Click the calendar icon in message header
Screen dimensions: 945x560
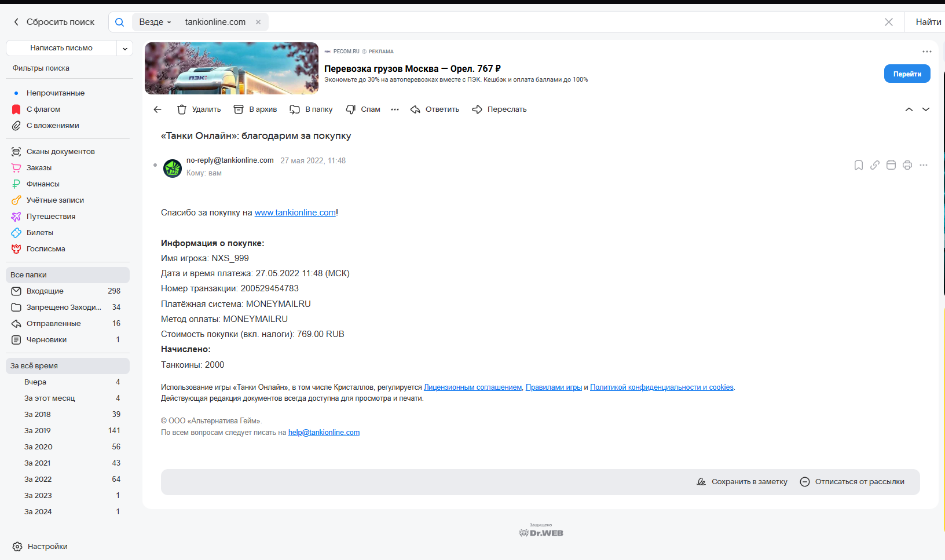coord(891,165)
